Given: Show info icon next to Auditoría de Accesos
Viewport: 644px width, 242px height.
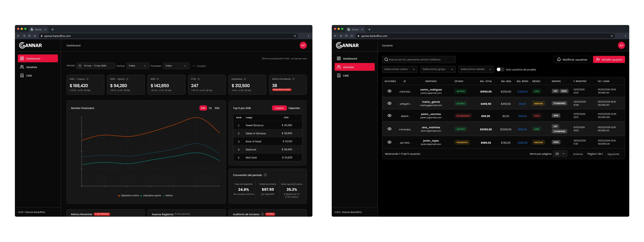Looking at the screenshot, I should click(262, 214).
